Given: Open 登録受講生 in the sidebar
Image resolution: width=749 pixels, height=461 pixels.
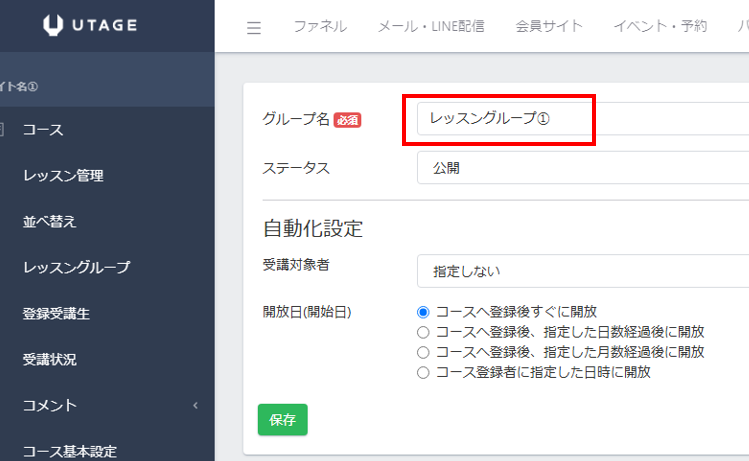Looking at the screenshot, I should click(x=56, y=314).
